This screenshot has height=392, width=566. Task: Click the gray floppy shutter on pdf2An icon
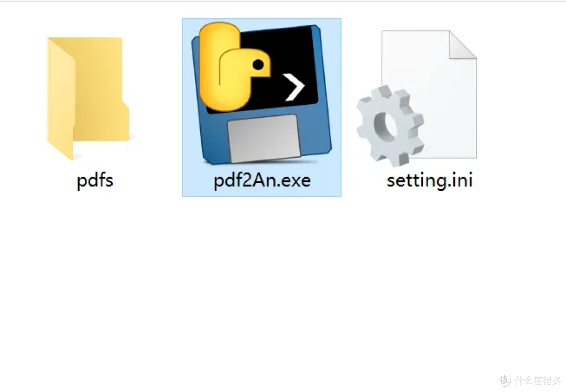click(264, 138)
